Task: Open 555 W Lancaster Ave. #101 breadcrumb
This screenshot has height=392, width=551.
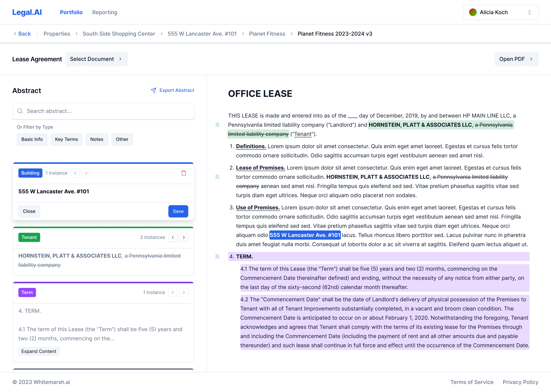Action: click(202, 34)
